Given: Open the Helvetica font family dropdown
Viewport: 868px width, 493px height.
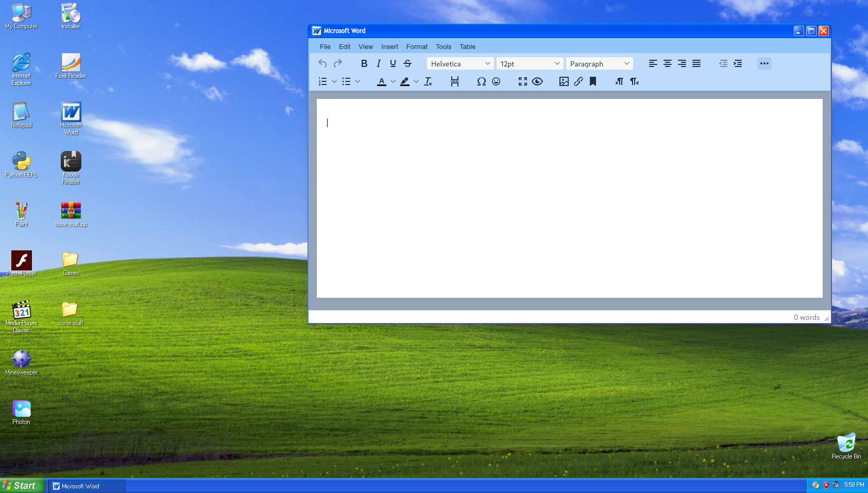Looking at the screenshot, I should click(x=460, y=63).
